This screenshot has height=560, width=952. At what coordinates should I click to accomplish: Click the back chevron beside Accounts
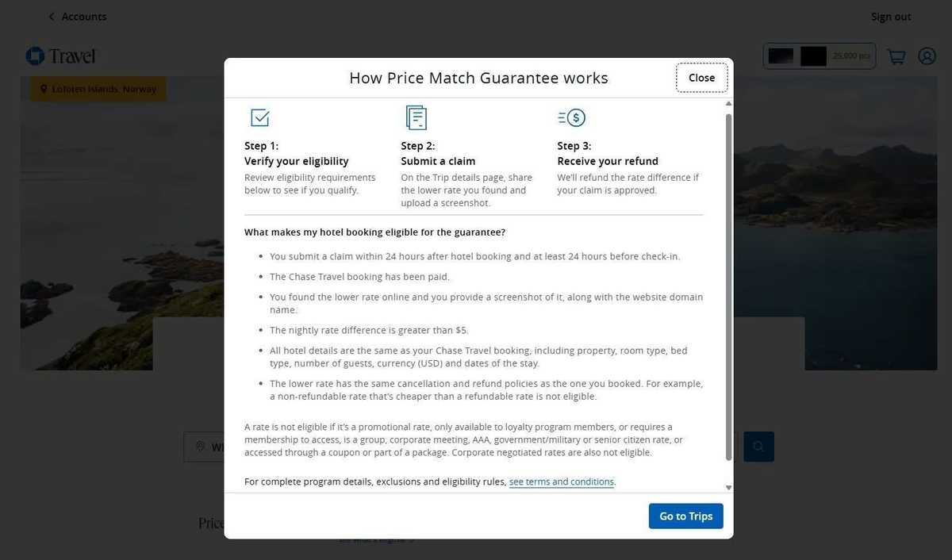point(51,16)
